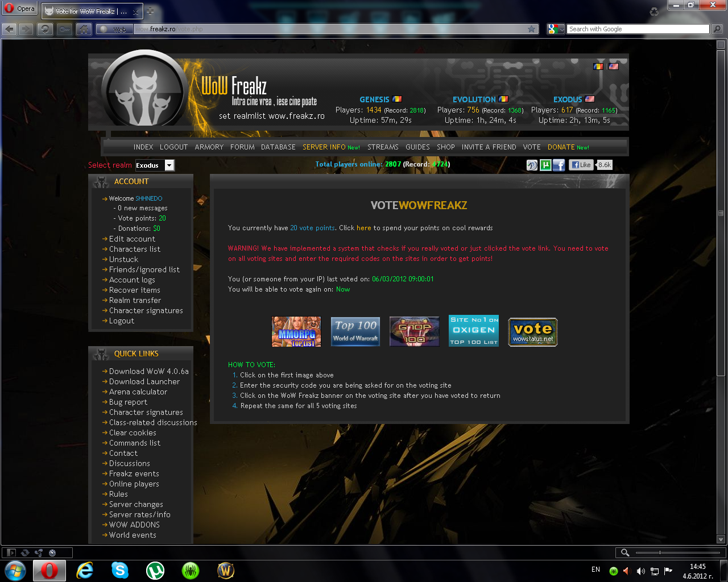Click 'here' to spend vote points
This screenshot has width=728, height=582.
(x=363, y=228)
